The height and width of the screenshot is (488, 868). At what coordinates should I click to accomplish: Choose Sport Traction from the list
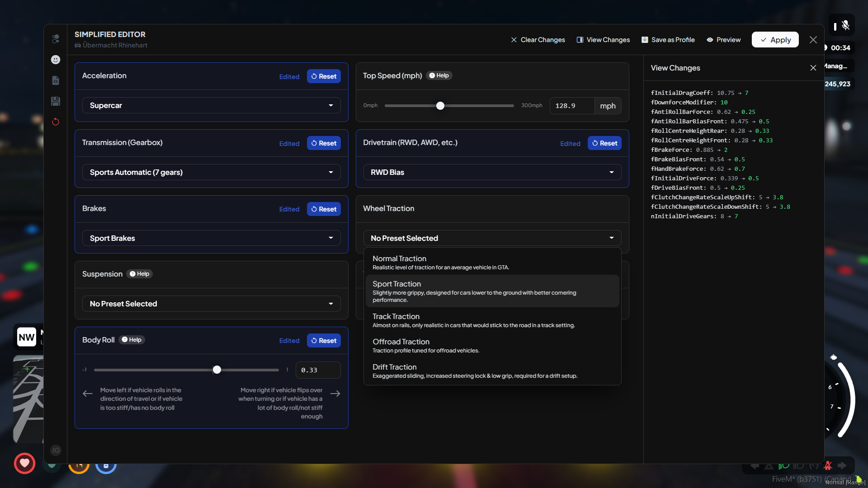492,291
